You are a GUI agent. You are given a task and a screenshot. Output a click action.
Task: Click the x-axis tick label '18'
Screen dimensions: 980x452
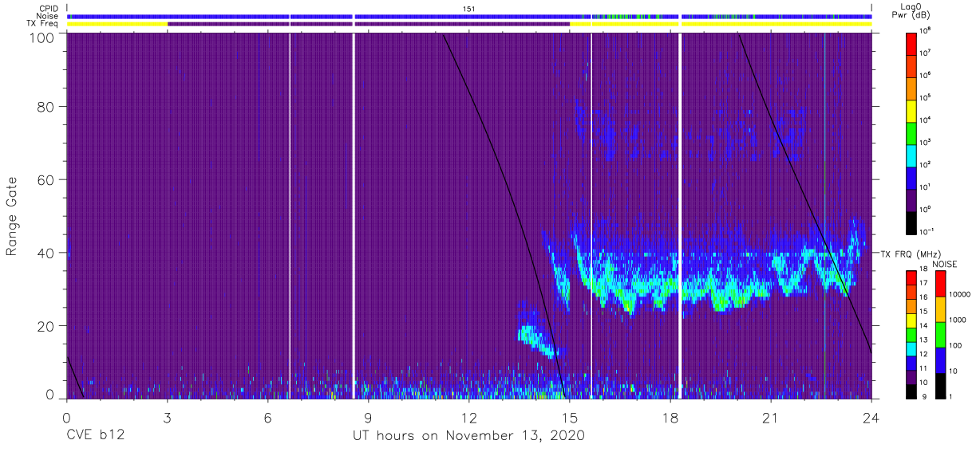click(x=670, y=416)
